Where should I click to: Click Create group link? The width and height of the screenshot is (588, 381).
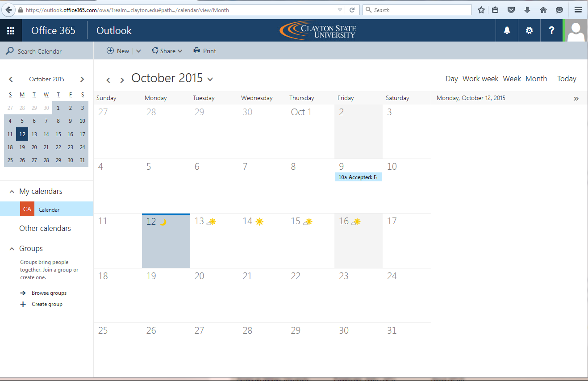(x=47, y=304)
